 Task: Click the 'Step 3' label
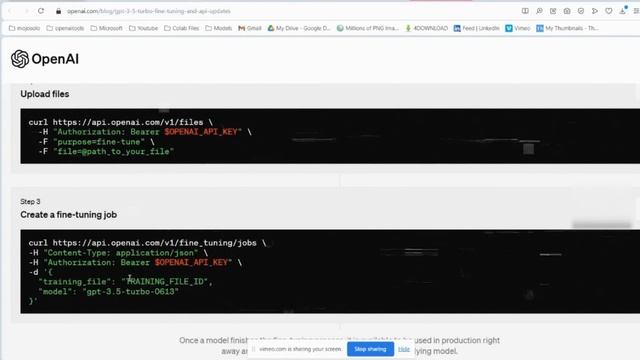30,202
